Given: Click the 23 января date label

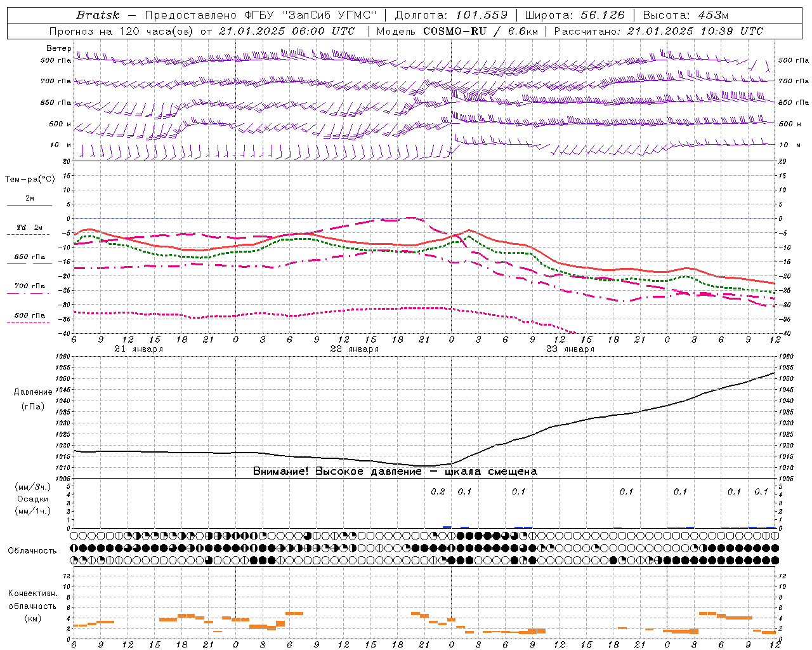Looking at the screenshot, I should point(570,349).
